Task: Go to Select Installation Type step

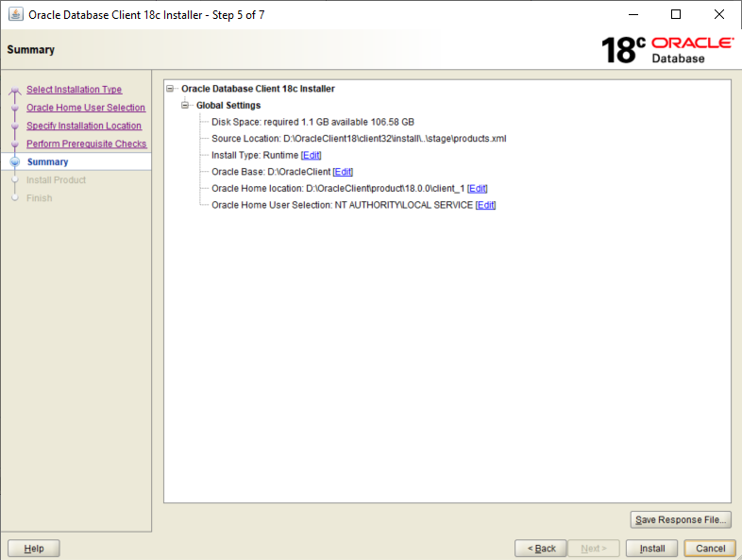Action: pyautogui.click(x=74, y=90)
